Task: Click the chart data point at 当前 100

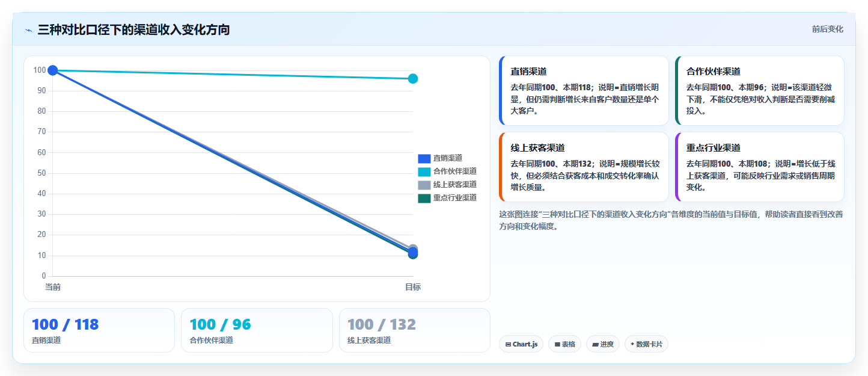Action: [x=53, y=70]
